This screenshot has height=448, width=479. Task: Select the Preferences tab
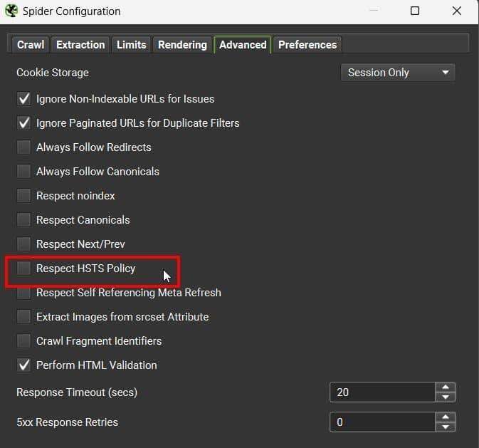307,45
